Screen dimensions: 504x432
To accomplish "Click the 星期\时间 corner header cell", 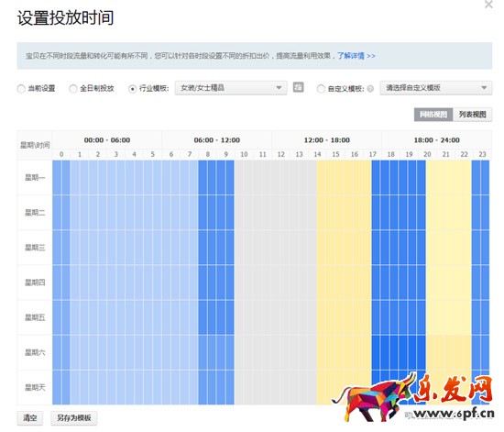I will click(x=35, y=145).
